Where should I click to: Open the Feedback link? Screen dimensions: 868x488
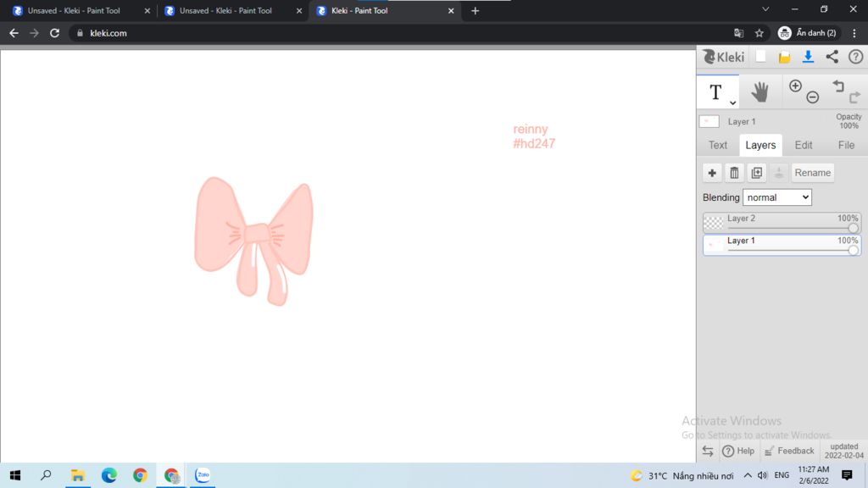(x=789, y=451)
